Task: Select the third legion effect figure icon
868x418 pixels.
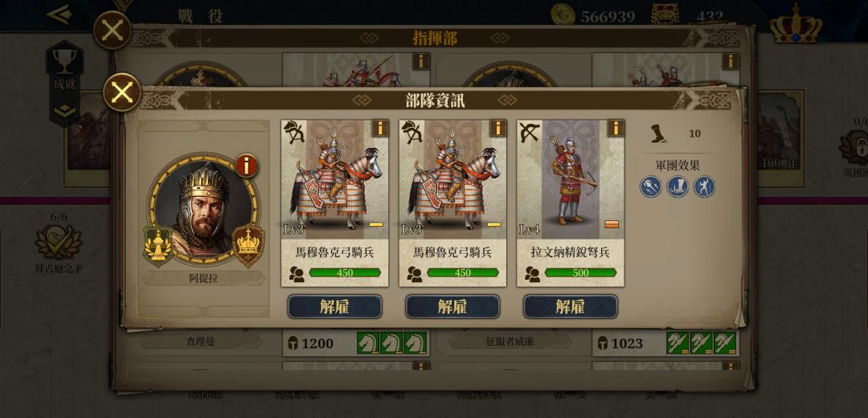Action: (x=704, y=186)
